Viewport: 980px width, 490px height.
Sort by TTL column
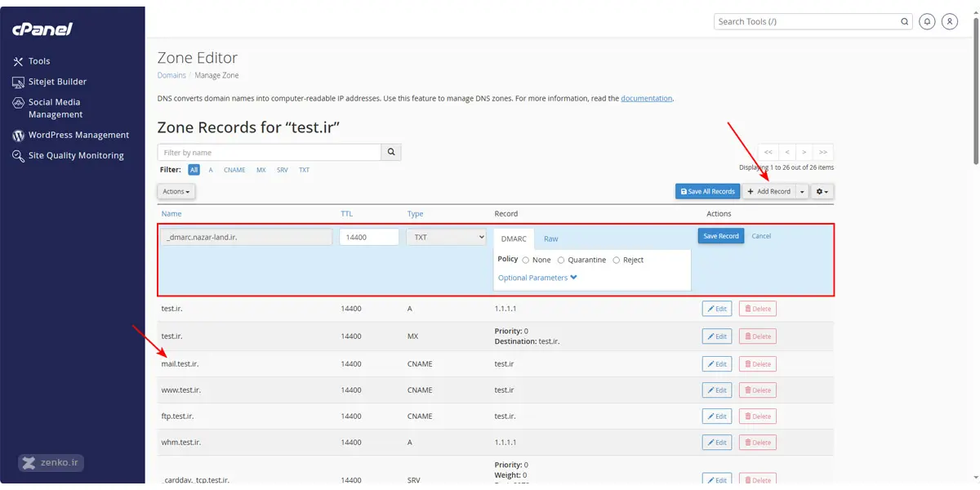point(347,214)
